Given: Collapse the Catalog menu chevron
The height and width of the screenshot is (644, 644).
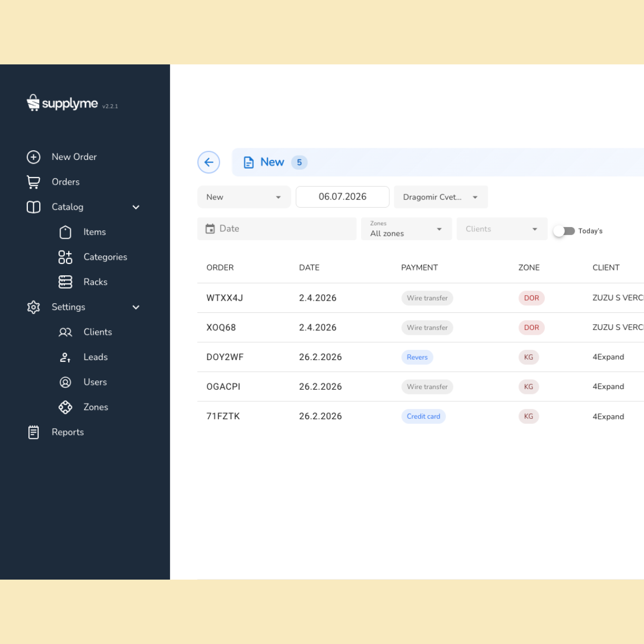Looking at the screenshot, I should [136, 207].
